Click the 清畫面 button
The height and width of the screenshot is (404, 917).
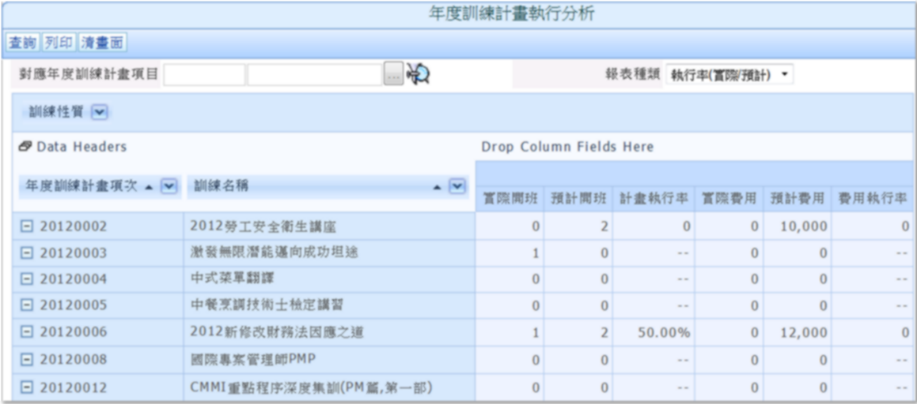coord(102,43)
